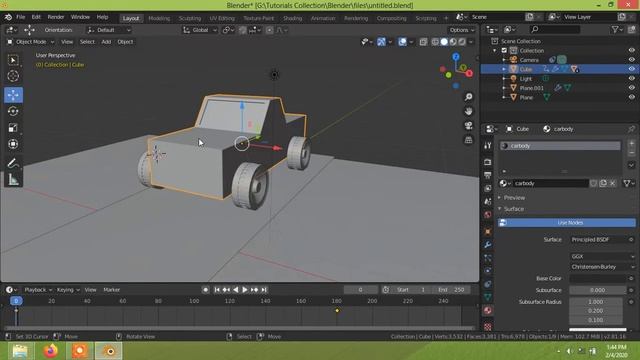Click the yellow keyframe diamond in timeline
This screenshot has width=640, height=360.
click(x=337, y=311)
